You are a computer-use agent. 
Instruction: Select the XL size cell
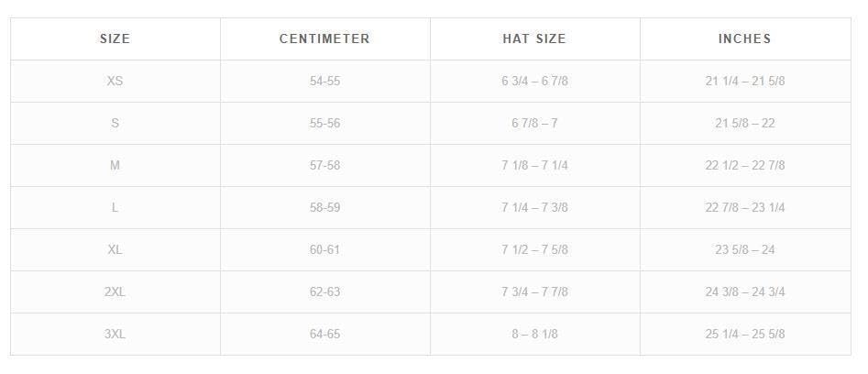click(x=115, y=249)
